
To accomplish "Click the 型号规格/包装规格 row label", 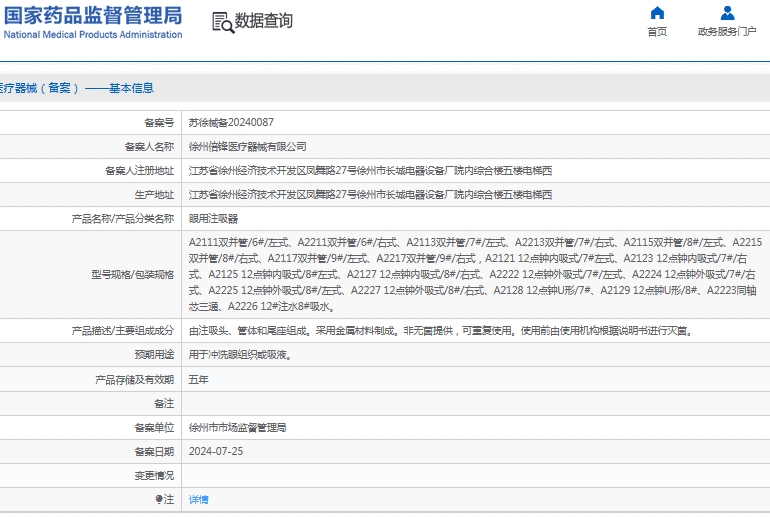I will pos(133,274).
